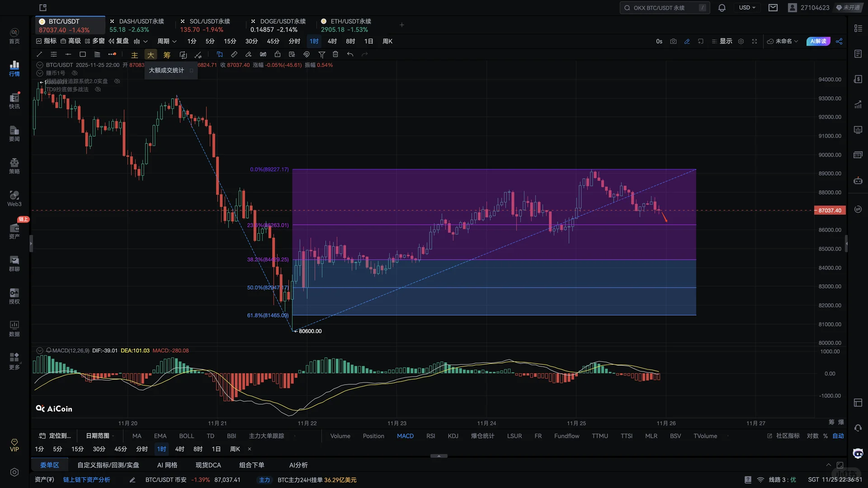Select the RSI indicator tab
Viewport: 868px width, 488px height.
coord(430,436)
